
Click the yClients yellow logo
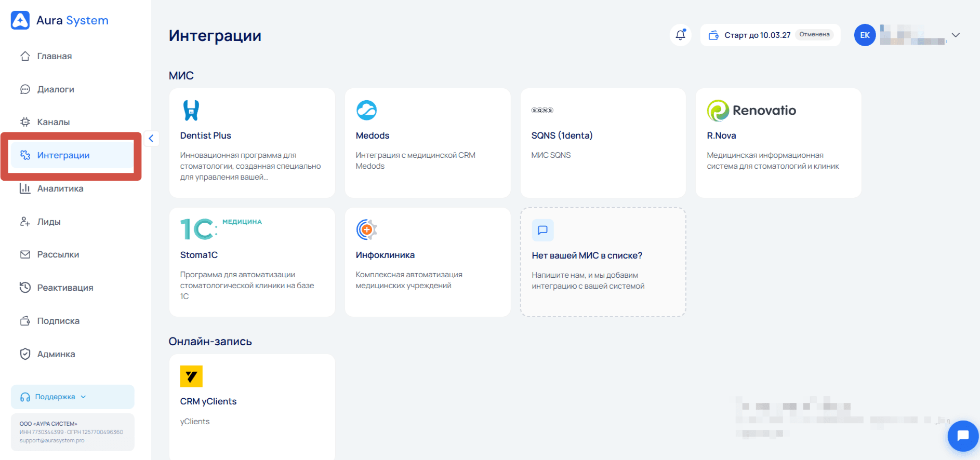point(191,376)
